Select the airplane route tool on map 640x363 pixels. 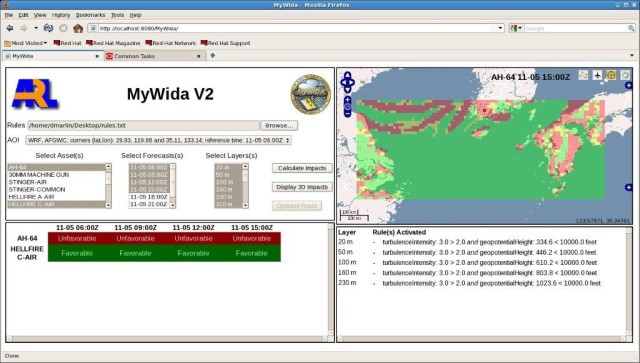(x=597, y=75)
